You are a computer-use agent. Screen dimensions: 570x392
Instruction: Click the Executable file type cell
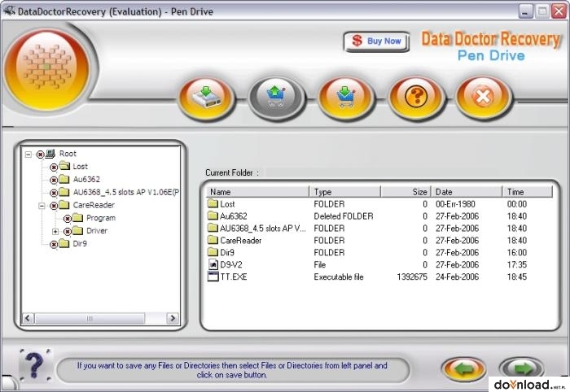339,277
